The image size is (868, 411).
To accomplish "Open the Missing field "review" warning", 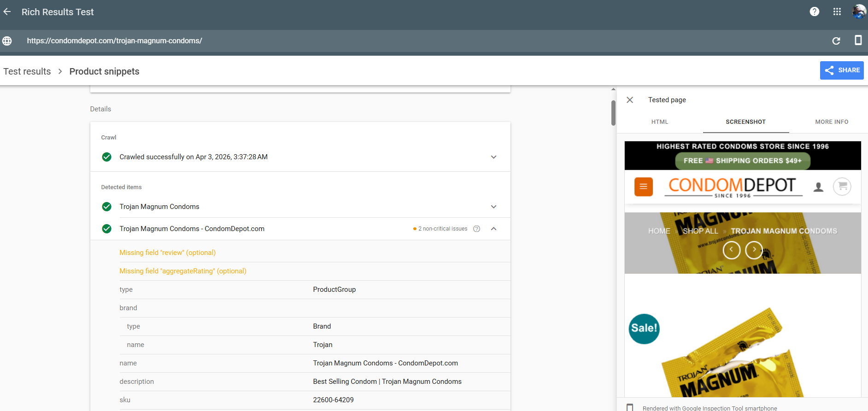I will pyautogui.click(x=168, y=253).
